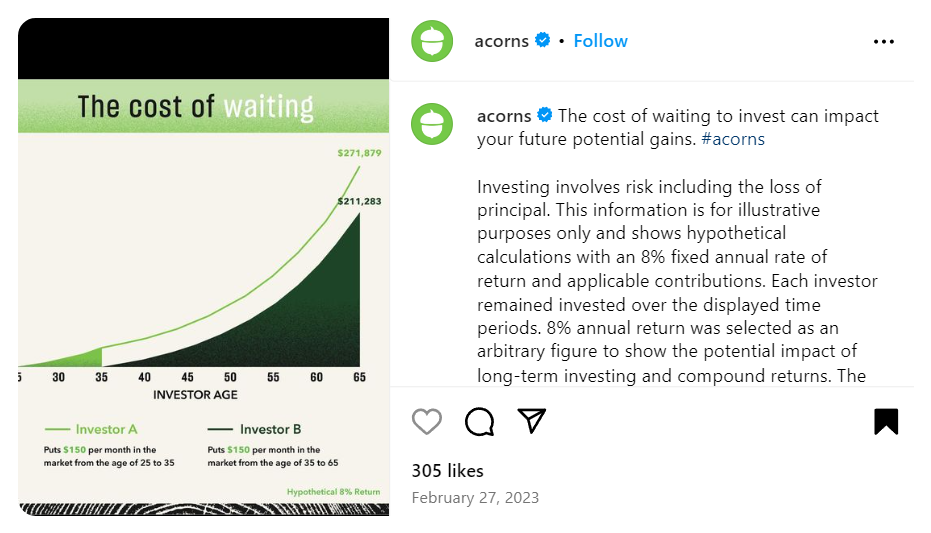Open acorns profile from caption username

click(504, 116)
